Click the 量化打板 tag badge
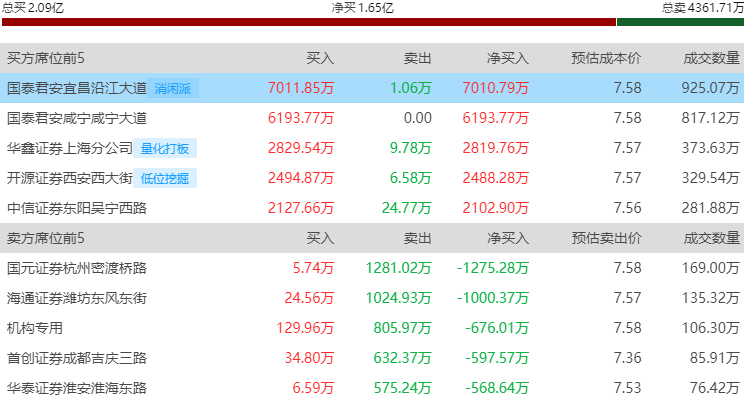 165,148
